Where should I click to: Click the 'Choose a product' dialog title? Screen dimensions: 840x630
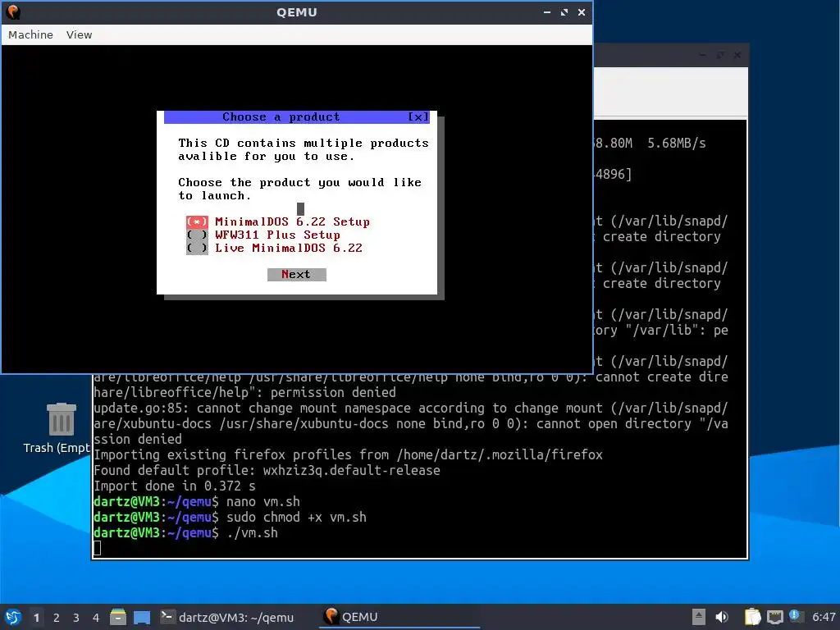pyautogui.click(x=281, y=116)
